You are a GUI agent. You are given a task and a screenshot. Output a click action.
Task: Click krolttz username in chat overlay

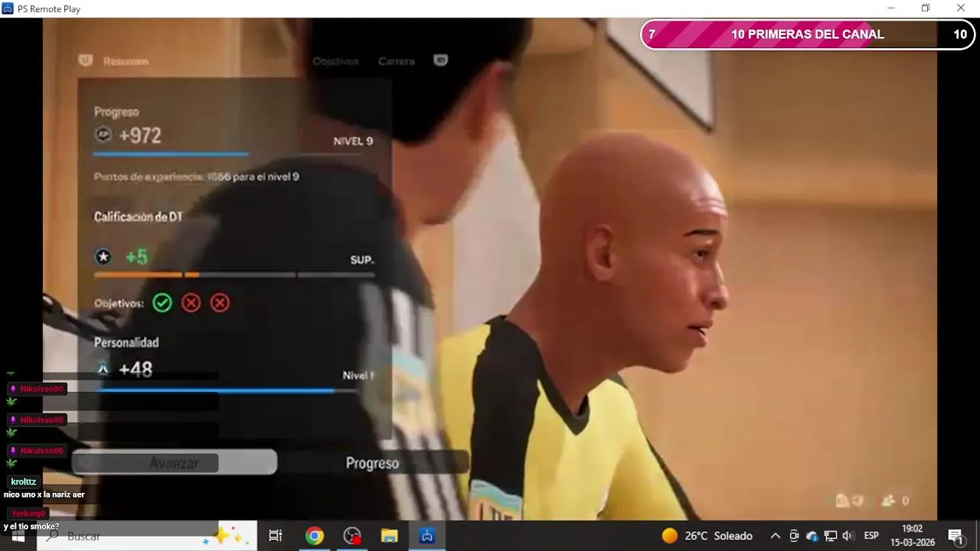coord(24,482)
